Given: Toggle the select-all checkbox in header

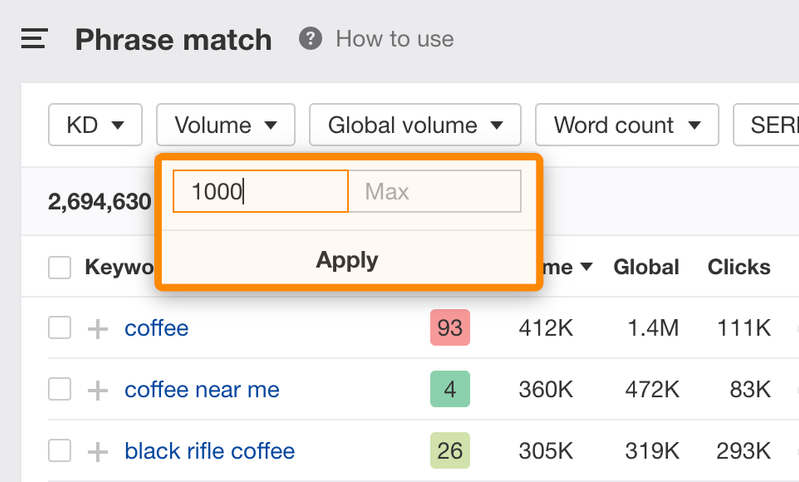Looking at the screenshot, I should tap(60, 267).
